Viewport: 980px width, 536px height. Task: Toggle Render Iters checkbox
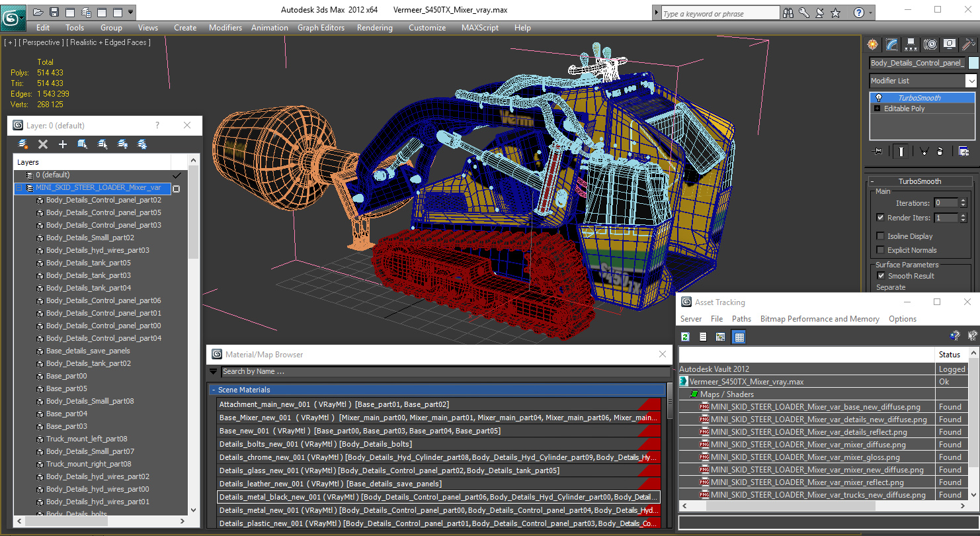coord(880,217)
